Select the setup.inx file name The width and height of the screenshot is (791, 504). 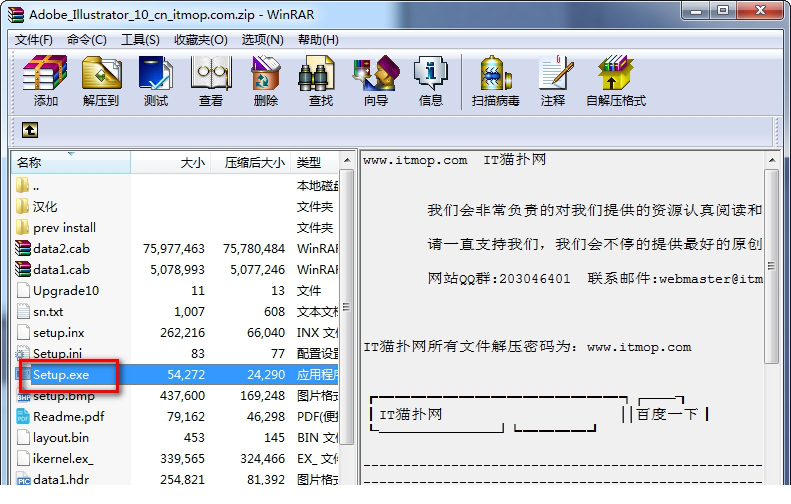[x=59, y=332]
